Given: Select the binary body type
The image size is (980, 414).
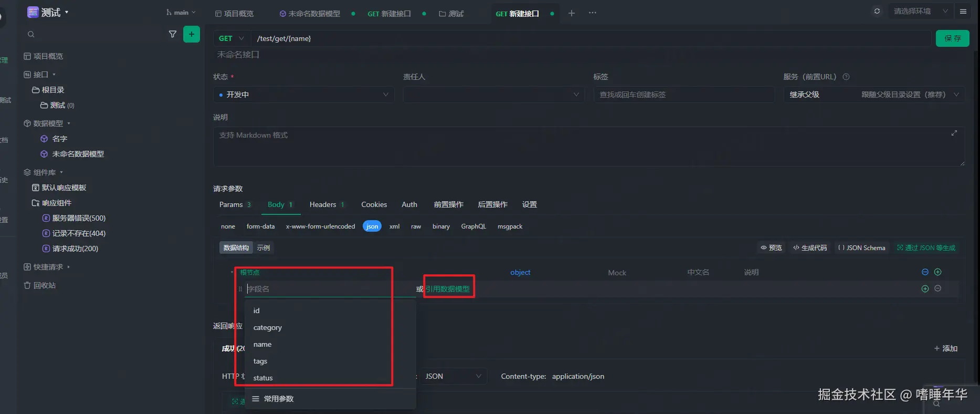Looking at the screenshot, I should (441, 226).
